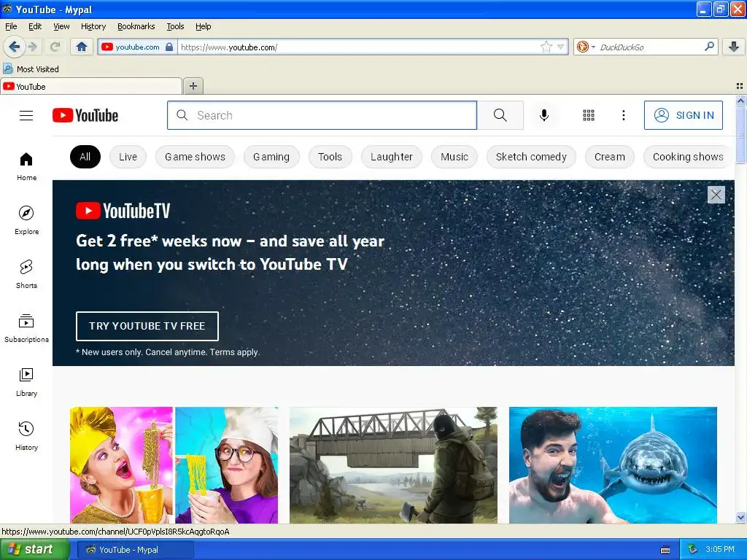Image resolution: width=747 pixels, height=560 pixels.
Task: Open the Most Visited bookmarks folder
Action: [x=31, y=69]
